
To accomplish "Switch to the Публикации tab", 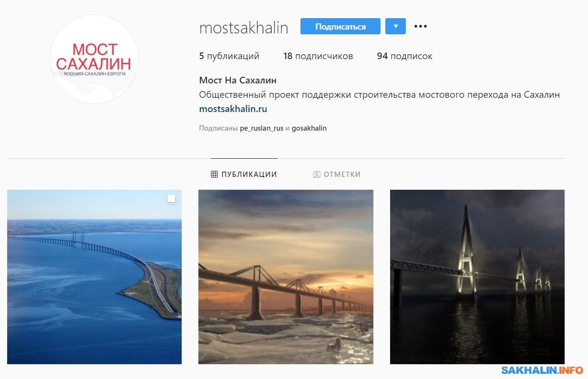I will (244, 174).
